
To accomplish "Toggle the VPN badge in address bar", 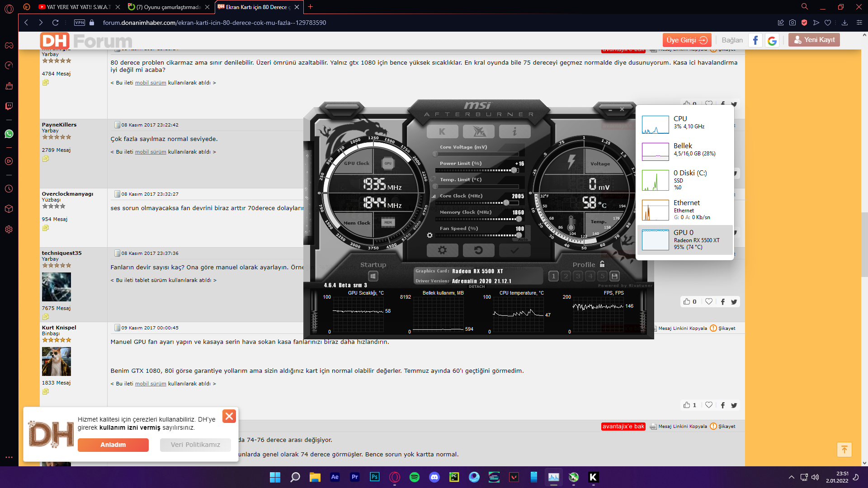I will pos(80,23).
